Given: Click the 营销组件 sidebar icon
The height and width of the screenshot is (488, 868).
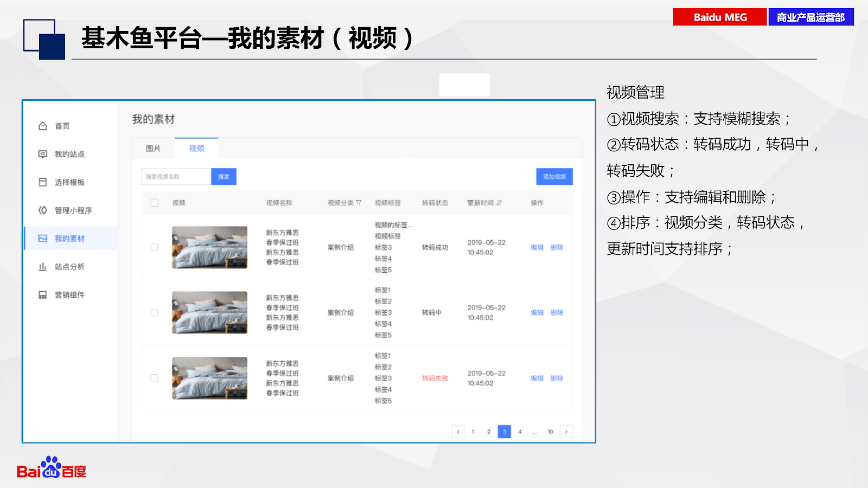Looking at the screenshot, I should (43, 295).
